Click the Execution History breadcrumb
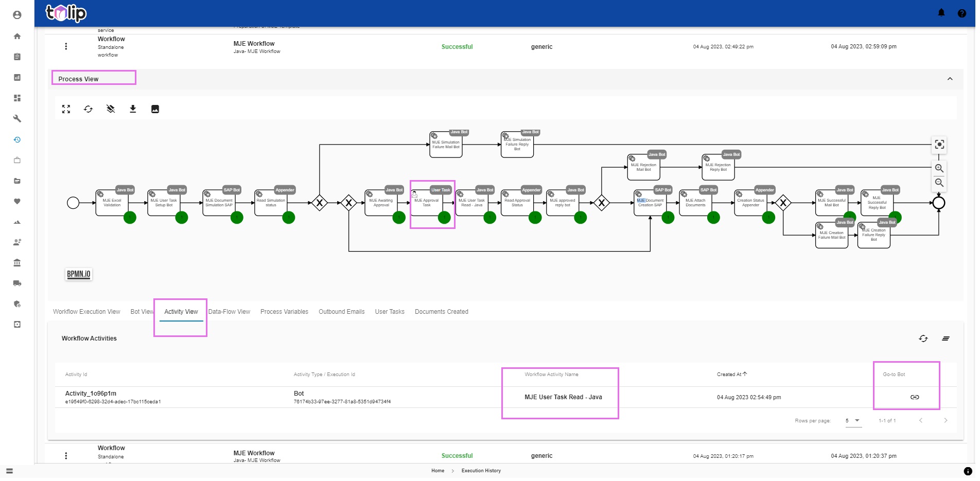980x481 pixels. 481,471
